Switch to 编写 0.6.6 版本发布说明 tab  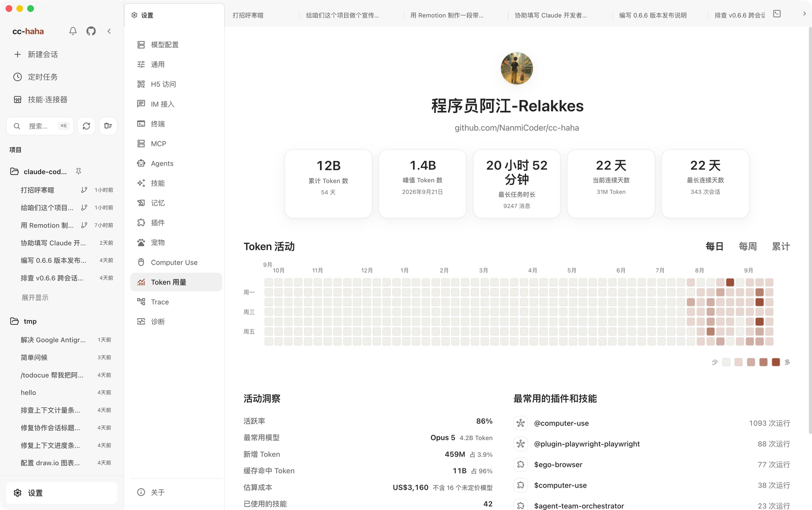[x=653, y=15]
